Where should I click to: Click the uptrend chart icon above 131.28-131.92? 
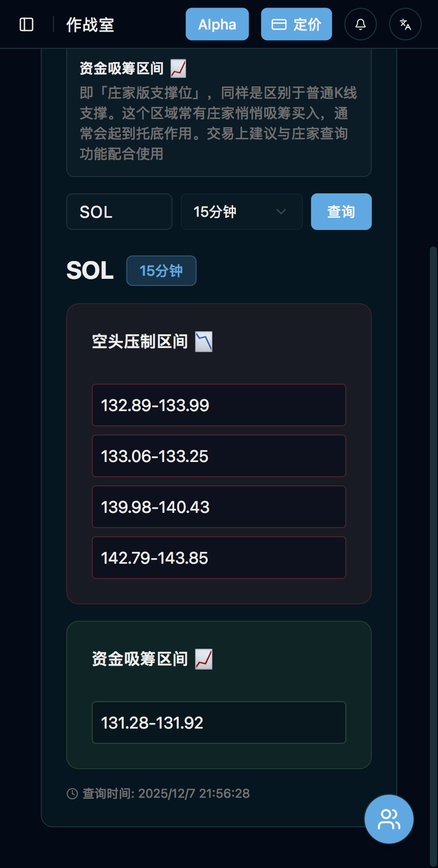click(x=204, y=659)
